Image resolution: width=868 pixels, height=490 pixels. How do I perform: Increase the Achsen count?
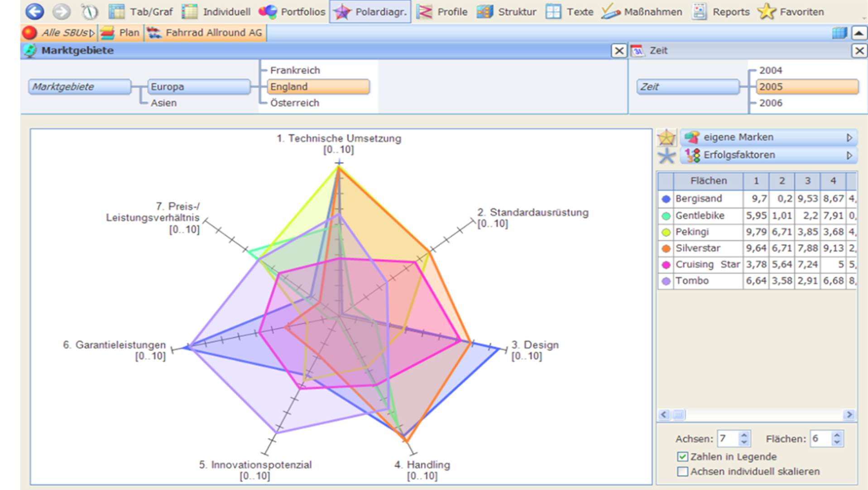point(744,435)
